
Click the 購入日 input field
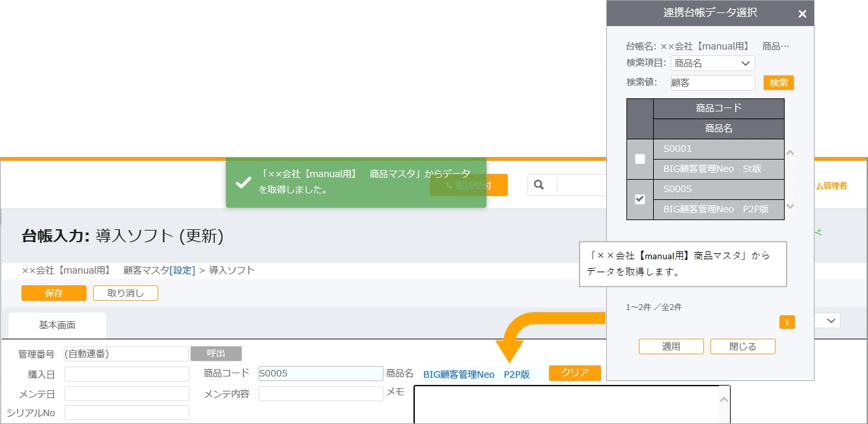126,374
